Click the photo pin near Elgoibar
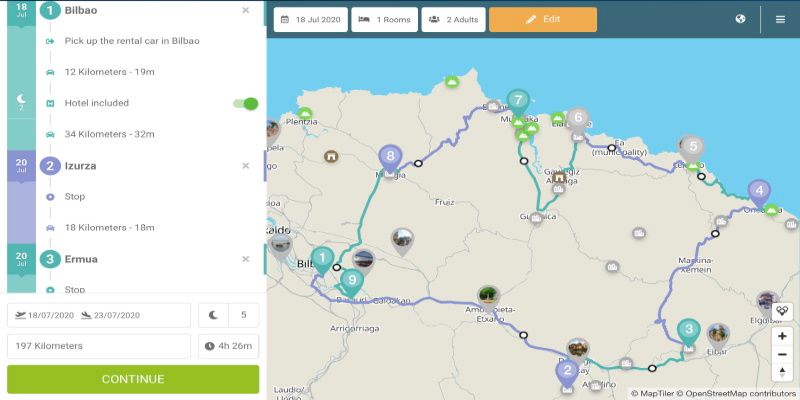This screenshot has width=800, height=400. 767,303
